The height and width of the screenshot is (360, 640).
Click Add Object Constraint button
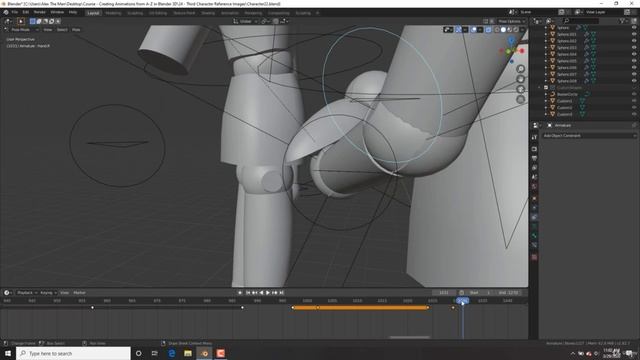click(x=588, y=136)
